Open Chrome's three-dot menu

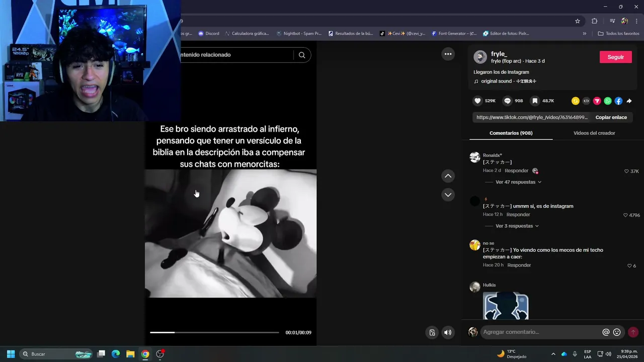coord(636,21)
